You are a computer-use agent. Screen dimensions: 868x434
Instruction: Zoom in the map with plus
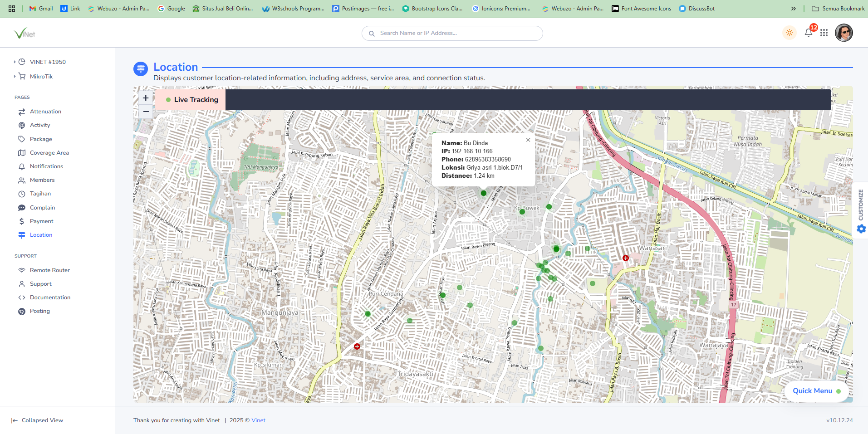click(146, 98)
